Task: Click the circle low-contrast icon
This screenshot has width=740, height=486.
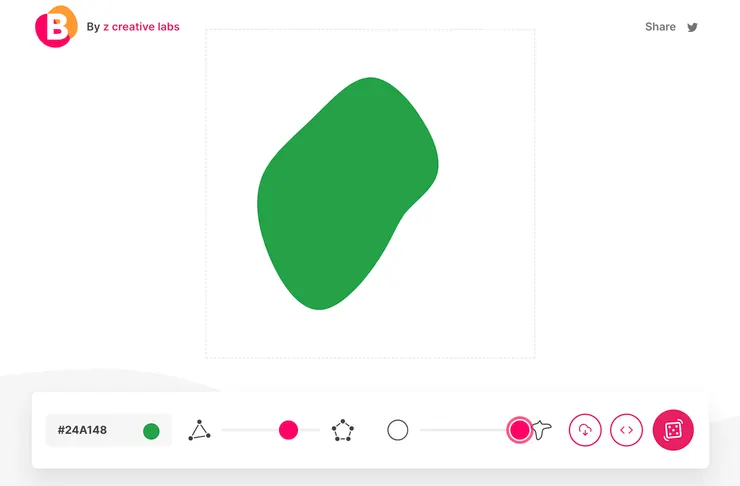Action: point(397,430)
